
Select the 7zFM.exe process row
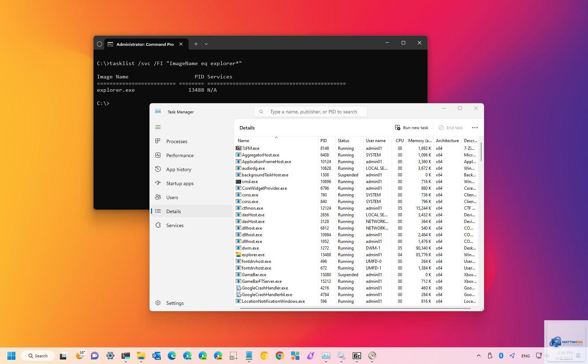click(x=357, y=148)
